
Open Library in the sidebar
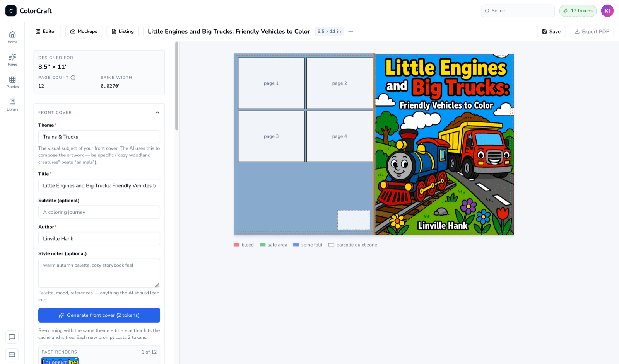pos(12,104)
